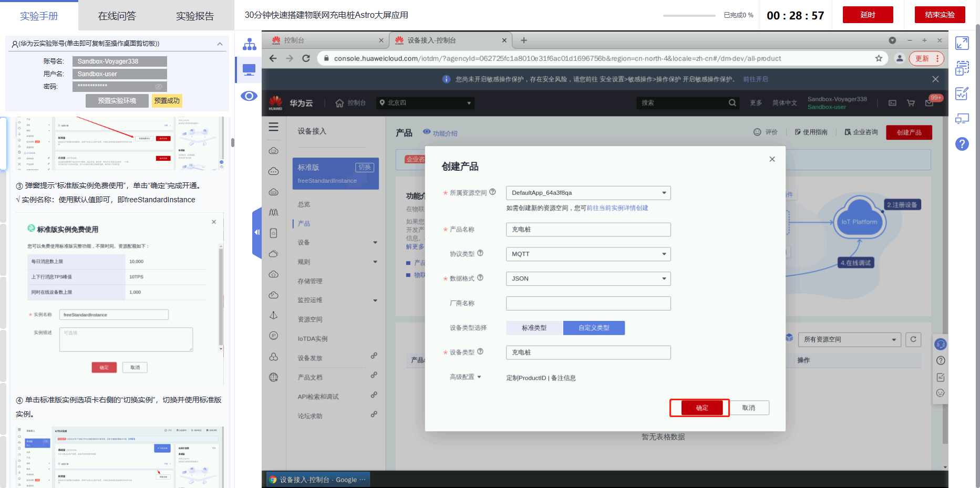Click the help icon beside 协议类型
The image size is (980, 488).
coord(480,253)
